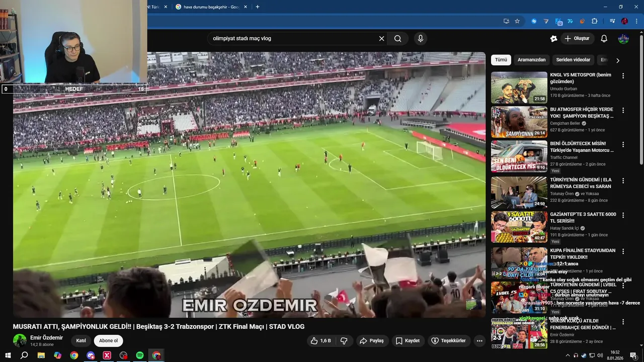Open options for GAZİANTEP'TE 3 SAATTE video
The width and height of the screenshot is (644, 362).
point(623,215)
